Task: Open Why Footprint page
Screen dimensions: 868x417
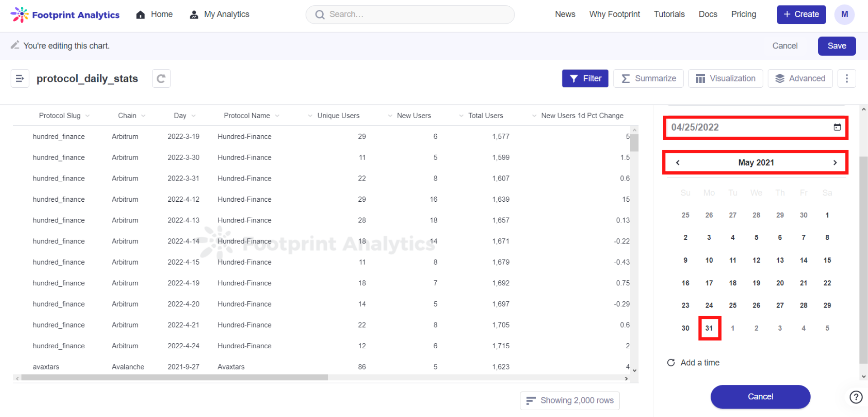Action: click(614, 14)
